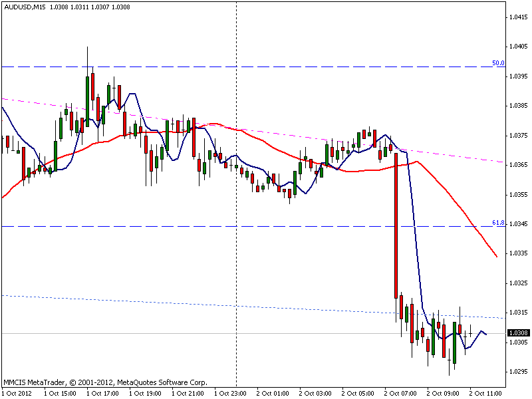Click the OHLC values 1.0308 1.0311 1.0307 1.0308
Screen dimensions: 532x399
click(90, 7)
